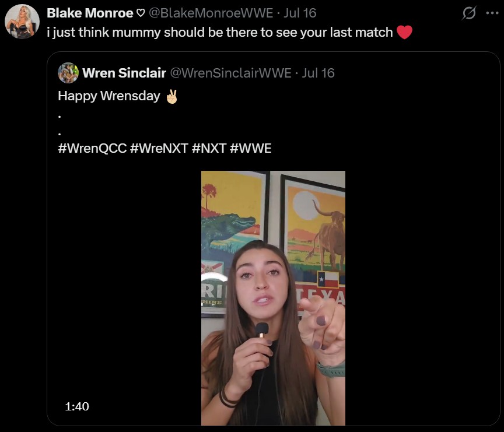Click the Jul 16 timestamp on Blake's tweet
The width and height of the screenshot is (504, 432).
click(x=300, y=13)
